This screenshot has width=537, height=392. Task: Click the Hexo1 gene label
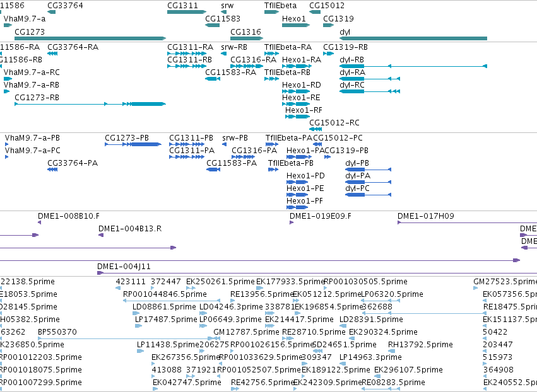(294, 18)
